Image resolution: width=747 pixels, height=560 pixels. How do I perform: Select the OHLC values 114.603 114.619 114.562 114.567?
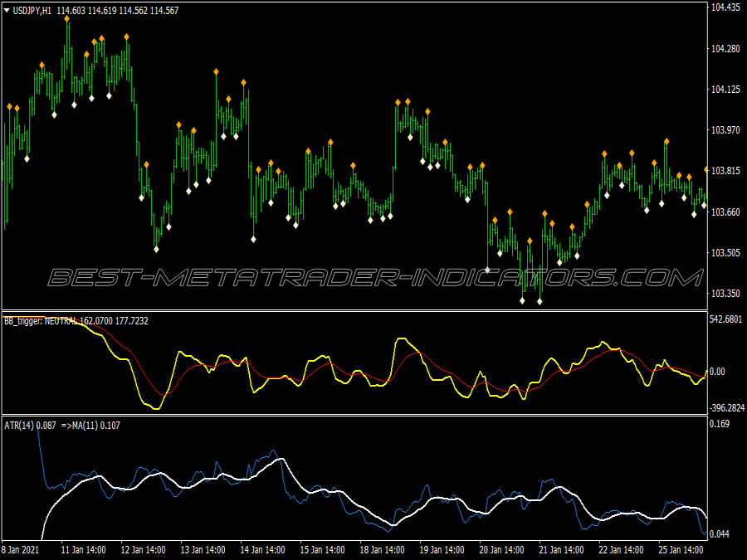(118, 11)
